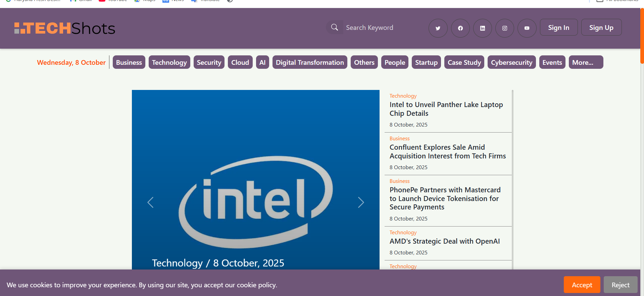The height and width of the screenshot is (296, 644).
Task: Open the Startup category
Action: coord(426,62)
